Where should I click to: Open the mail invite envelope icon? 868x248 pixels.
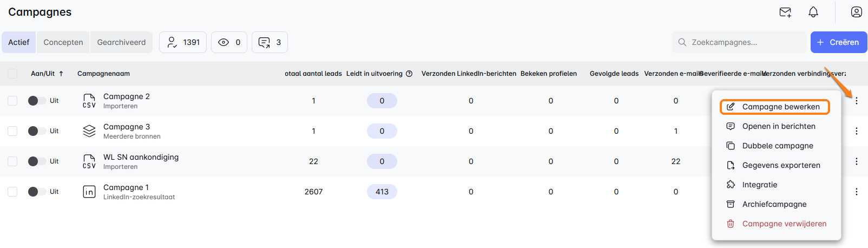pyautogui.click(x=785, y=12)
